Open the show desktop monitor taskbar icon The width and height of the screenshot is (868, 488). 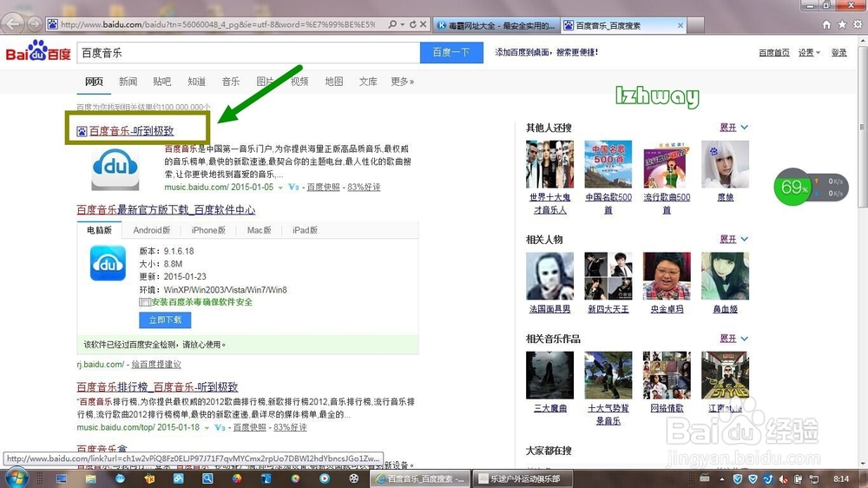click(x=62, y=478)
